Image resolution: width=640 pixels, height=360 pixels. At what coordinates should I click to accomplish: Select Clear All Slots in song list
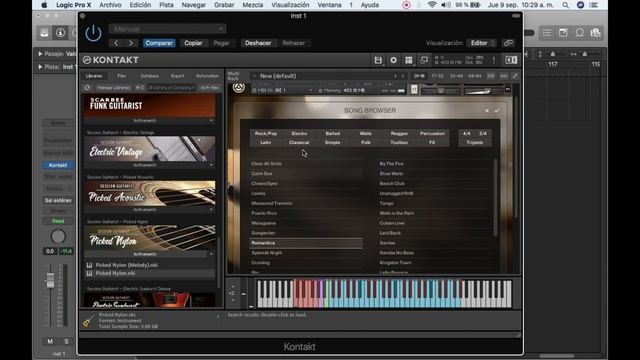pyautogui.click(x=306, y=164)
